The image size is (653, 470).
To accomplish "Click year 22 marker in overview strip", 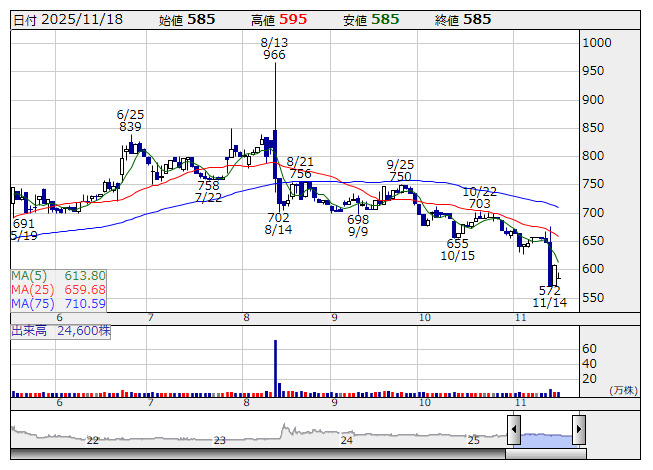I will click(92, 440).
